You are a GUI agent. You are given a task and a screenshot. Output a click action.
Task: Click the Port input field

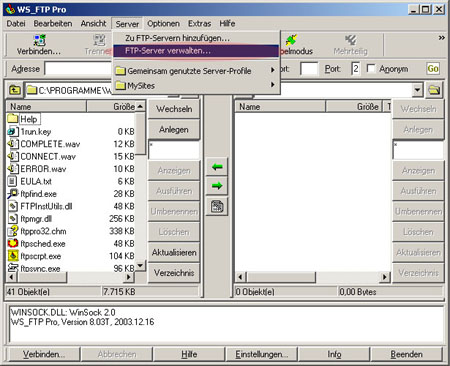point(356,69)
